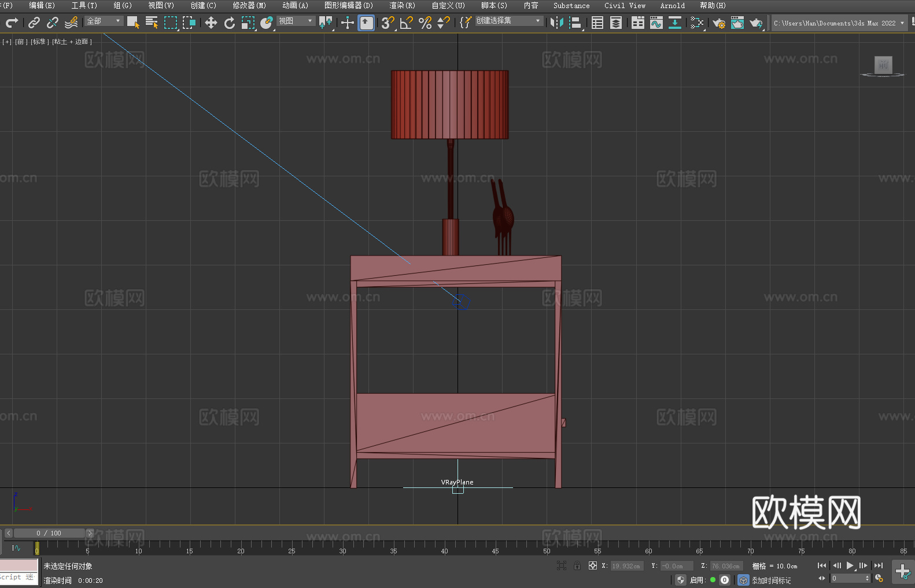
Task: Click the Clay + Edged Faces shading label
Action: coord(72,42)
